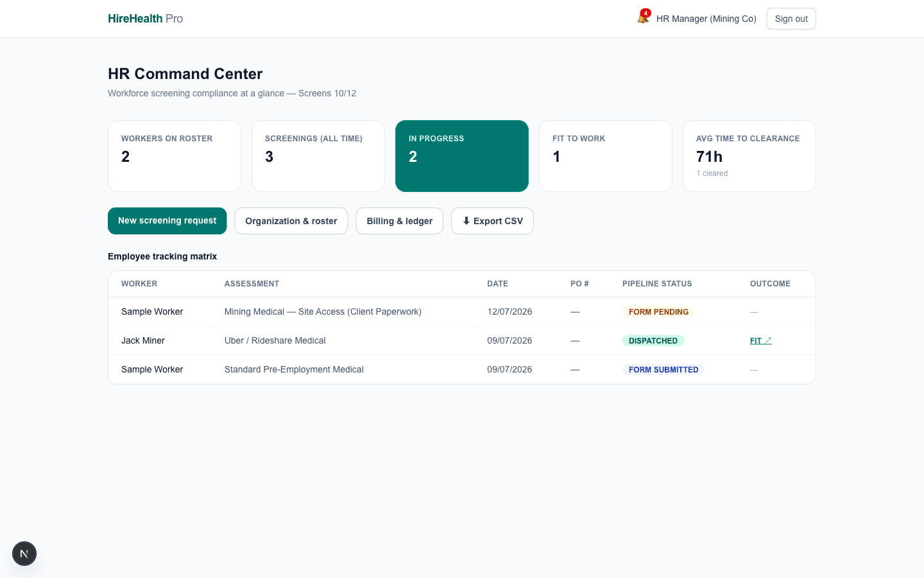The width and height of the screenshot is (924, 578).
Task: Click Sample Worker in the Mining Medical row
Action: [152, 312]
